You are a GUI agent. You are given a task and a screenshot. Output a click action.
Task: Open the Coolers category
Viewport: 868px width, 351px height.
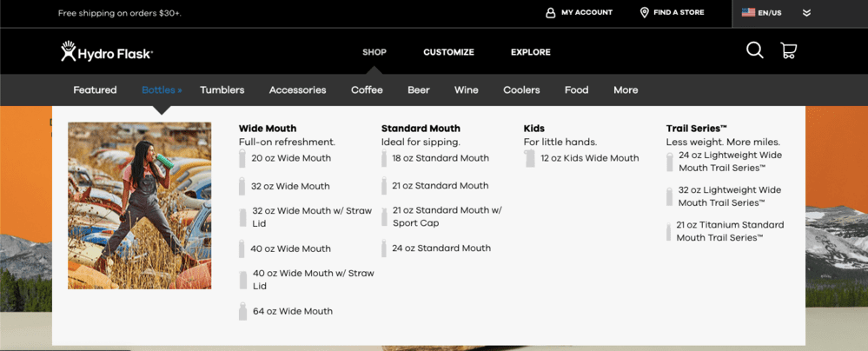521,89
